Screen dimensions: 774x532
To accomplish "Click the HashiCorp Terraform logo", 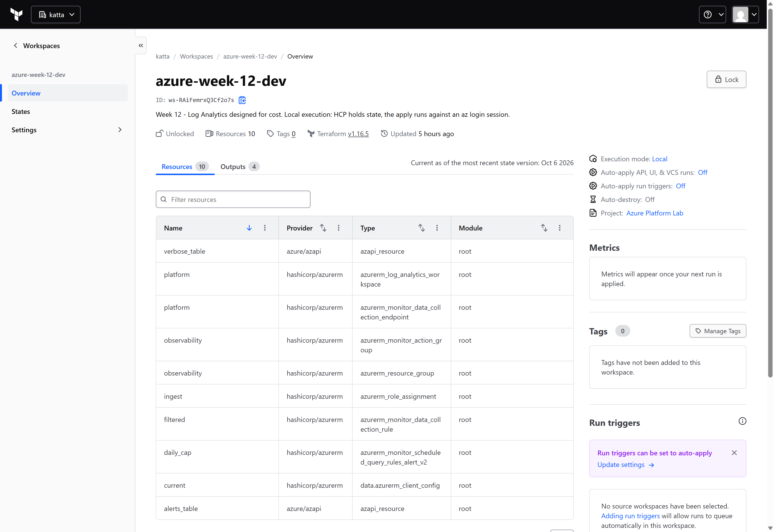I will (x=16, y=14).
